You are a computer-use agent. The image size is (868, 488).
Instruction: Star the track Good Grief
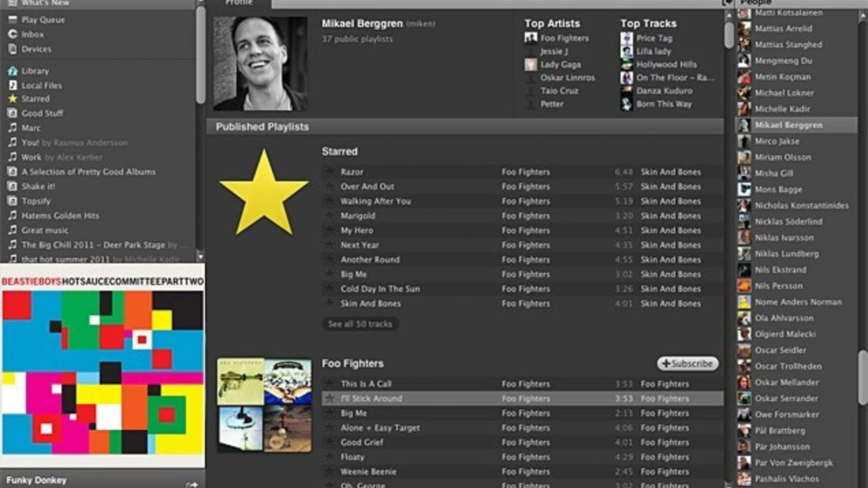click(x=330, y=442)
